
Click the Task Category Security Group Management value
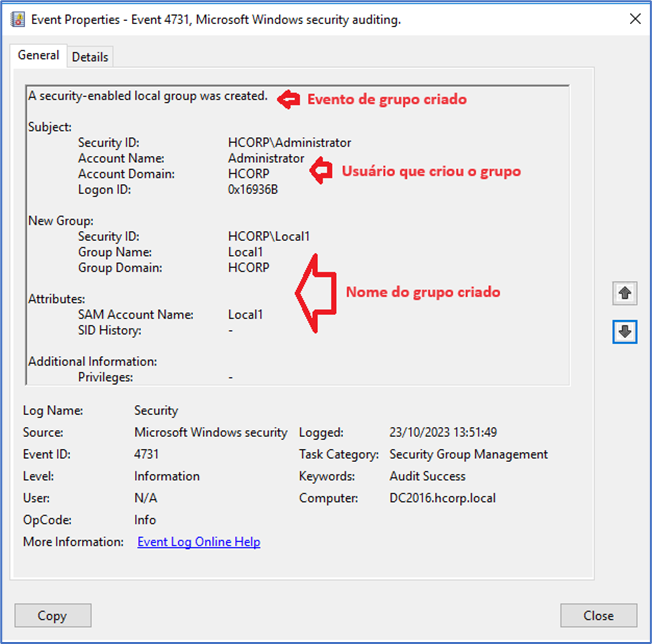[468, 454]
